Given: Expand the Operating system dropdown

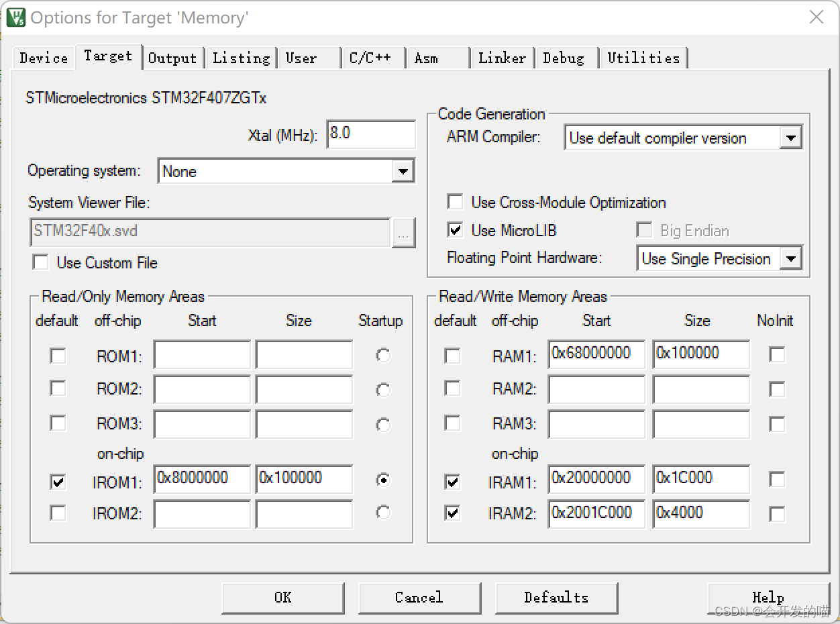Looking at the screenshot, I should [403, 171].
